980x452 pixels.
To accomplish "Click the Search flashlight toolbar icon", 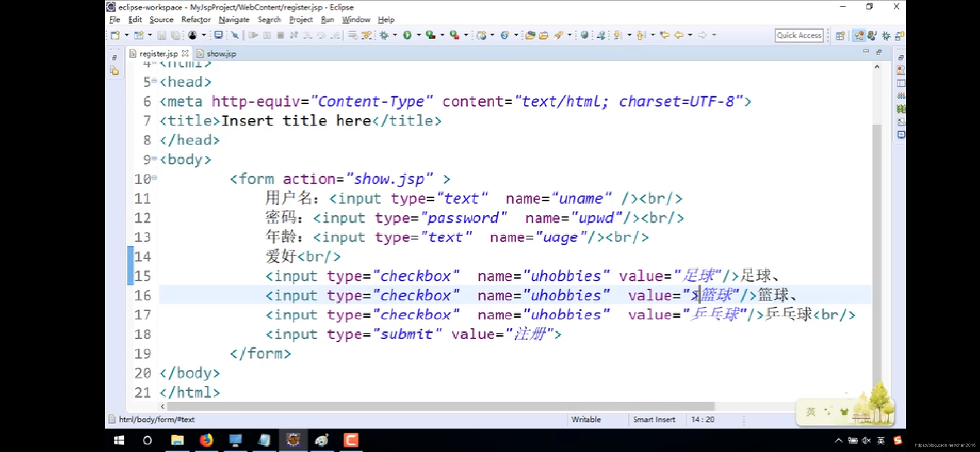I will tap(558, 36).
